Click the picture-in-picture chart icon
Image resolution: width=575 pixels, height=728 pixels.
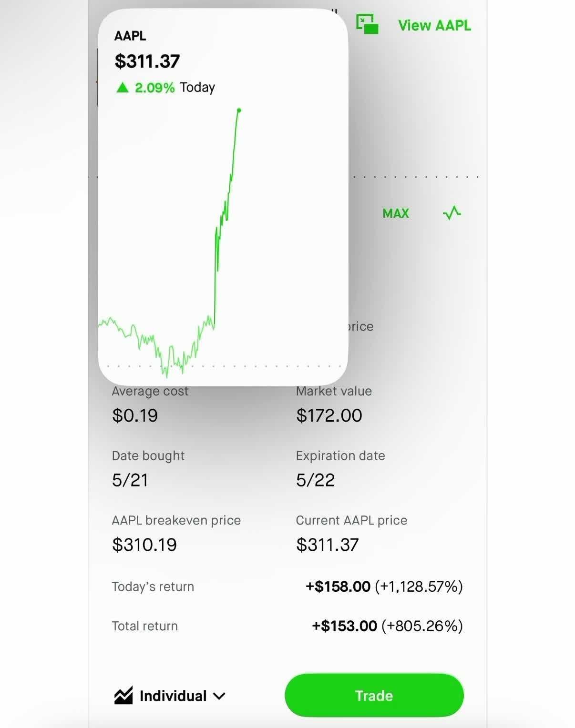pyautogui.click(x=367, y=24)
